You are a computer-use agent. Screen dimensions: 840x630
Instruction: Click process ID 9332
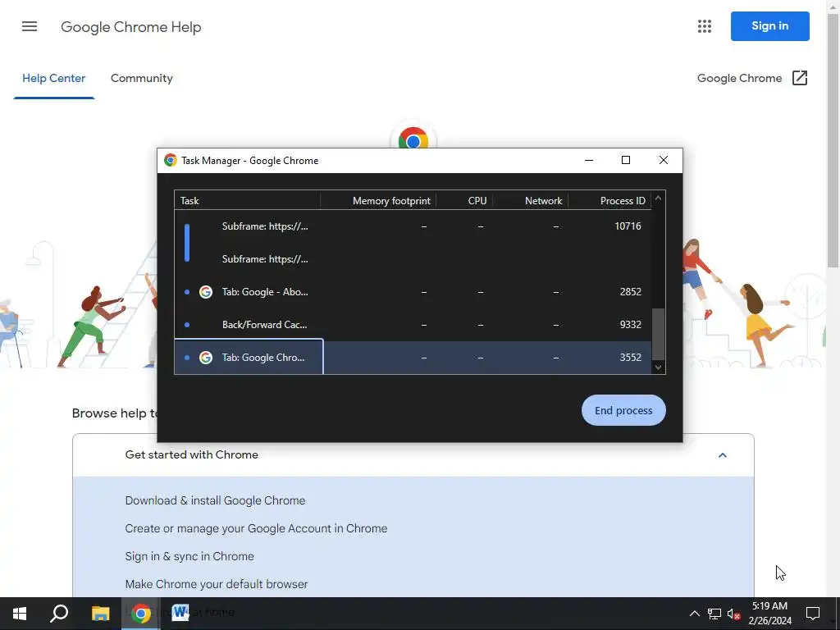(x=631, y=325)
